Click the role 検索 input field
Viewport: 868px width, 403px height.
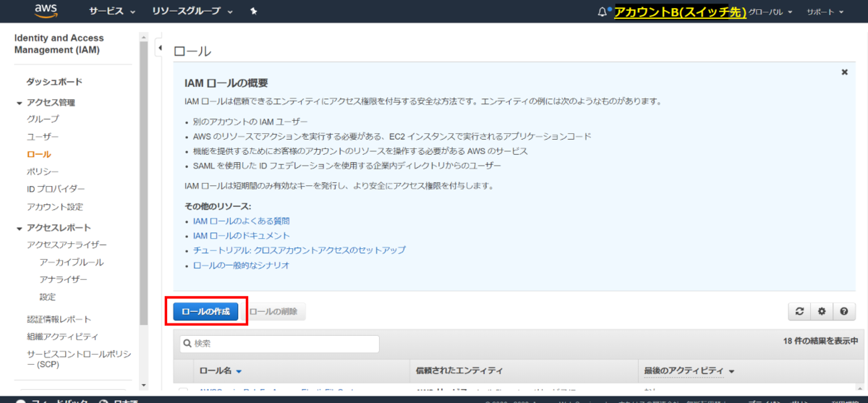279,344
